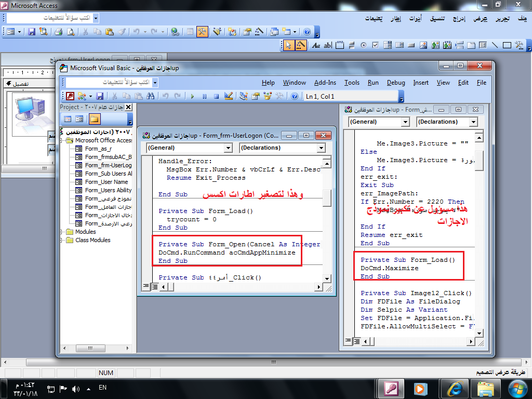
Task: Open Project Explorer icon in VBA toolbar
Action: pyautogui.click(x=243, y=96)
